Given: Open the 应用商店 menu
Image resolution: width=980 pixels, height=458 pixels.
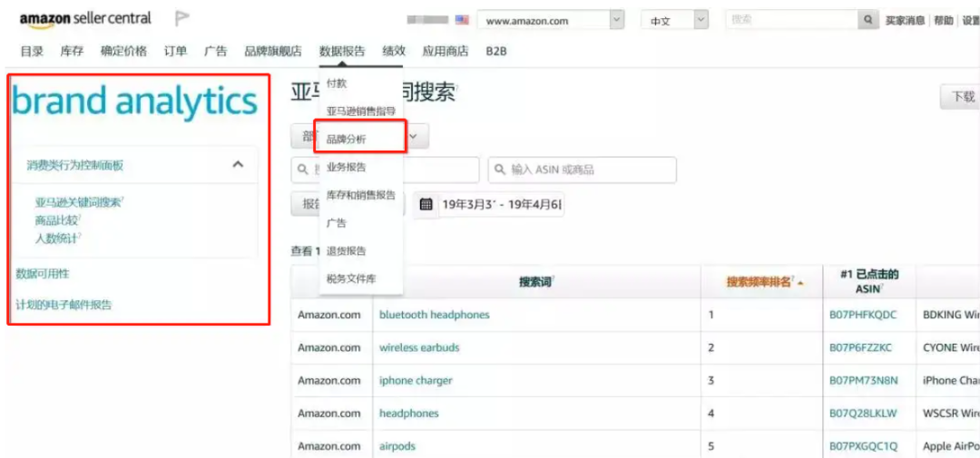Looking at the screenshot, I should point(445,51).
